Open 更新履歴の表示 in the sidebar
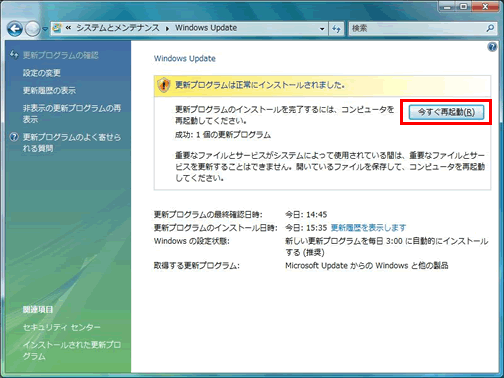The image size is (504, 378). [x=49, y=90]
